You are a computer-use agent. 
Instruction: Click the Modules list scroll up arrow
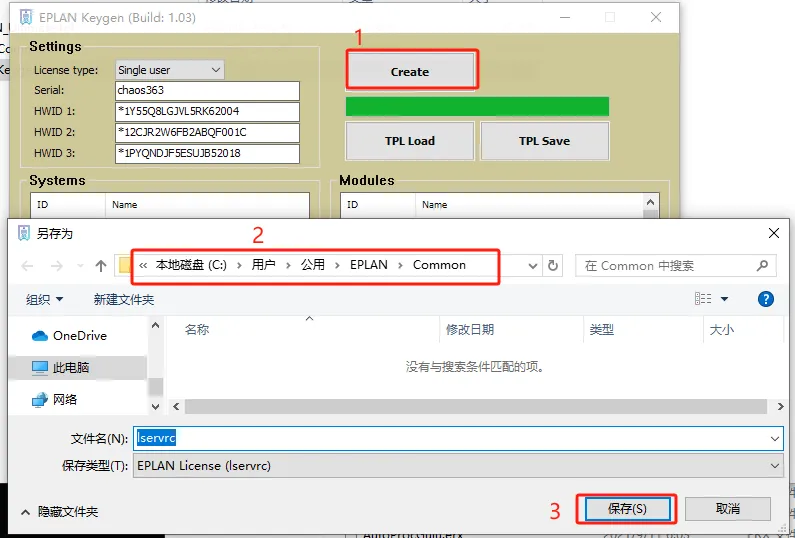click(651, 202)
